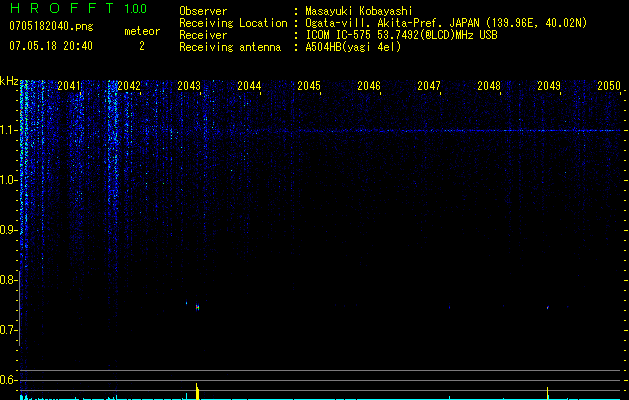The width and height of the screenshot is (629, 400).
Task: Click the yellow intensity spike near 2049
Action: click(x=548, y=393)
